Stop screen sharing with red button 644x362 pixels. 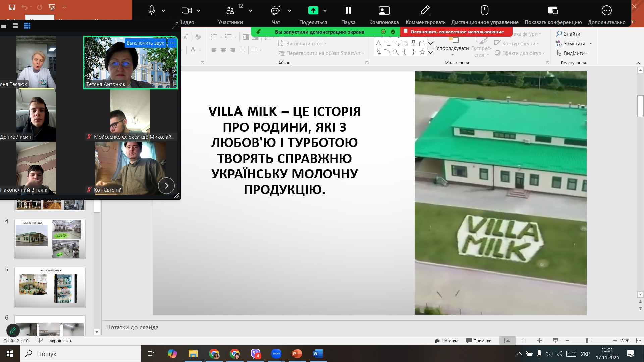pyautogui.click(x=456, y=32)
